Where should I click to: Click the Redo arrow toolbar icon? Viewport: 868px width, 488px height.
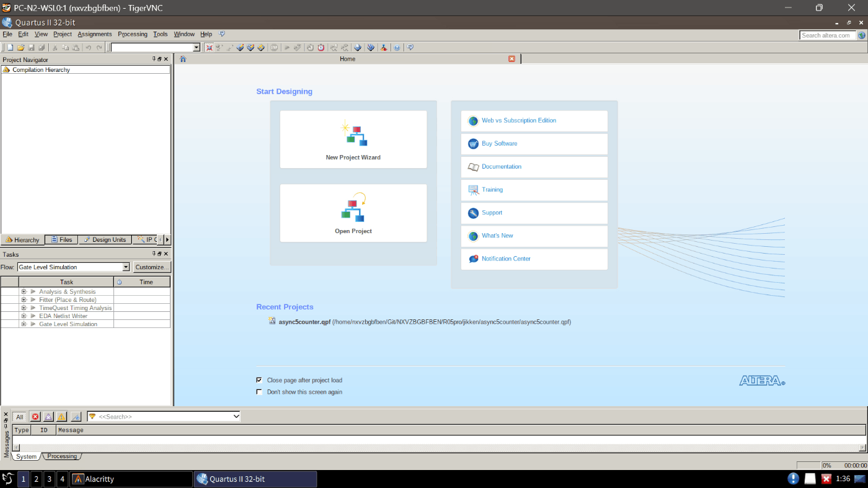click(99, 47)
